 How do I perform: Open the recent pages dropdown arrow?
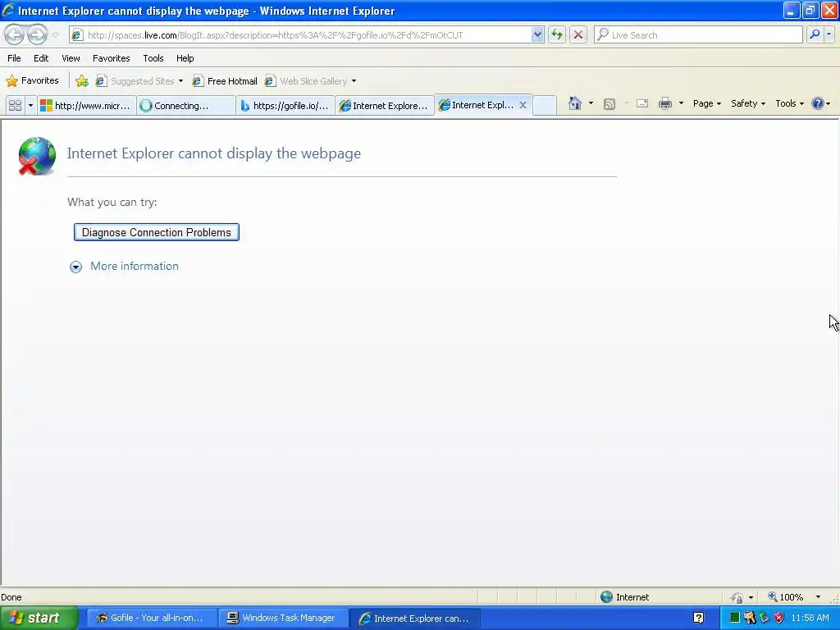point(56,35)
